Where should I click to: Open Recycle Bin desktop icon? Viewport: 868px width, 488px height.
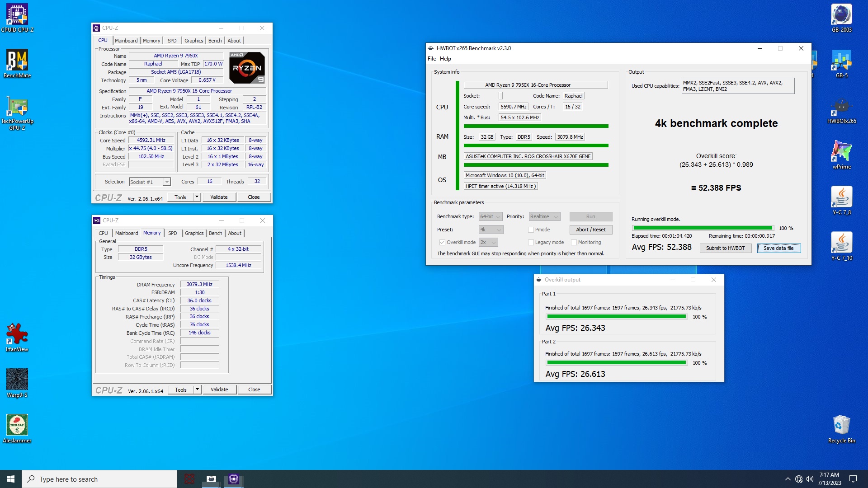[x=841, y=429]
